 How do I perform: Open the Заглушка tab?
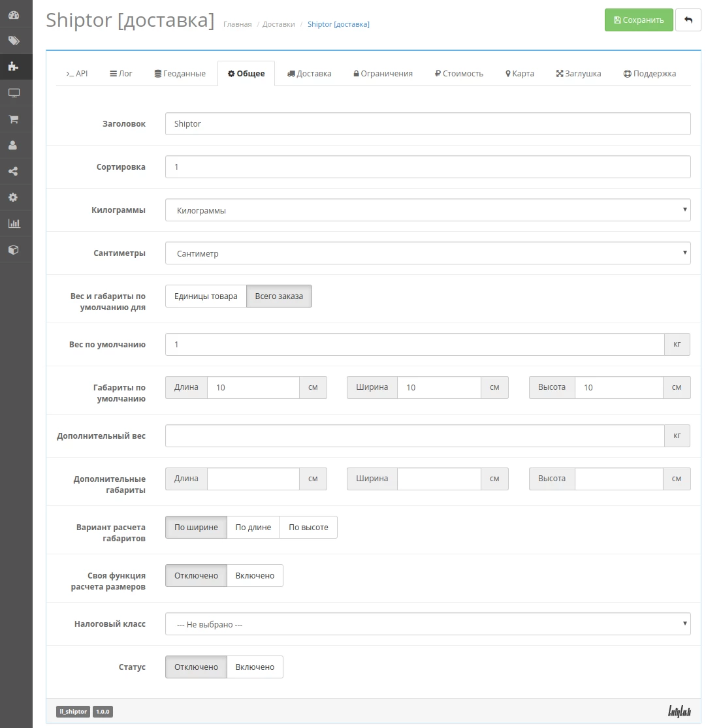[579, 73]
